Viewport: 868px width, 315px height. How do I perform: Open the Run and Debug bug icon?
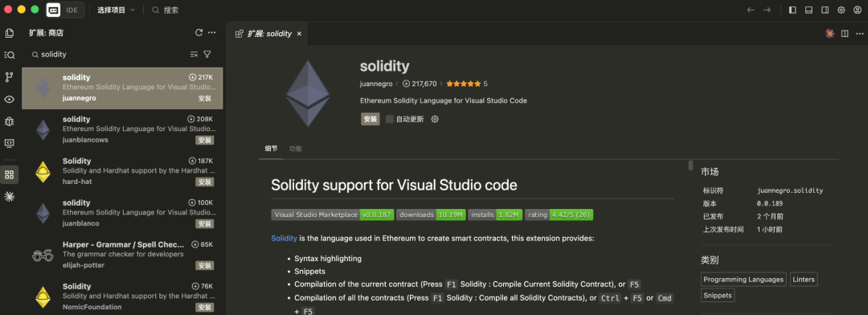point(9,121)
